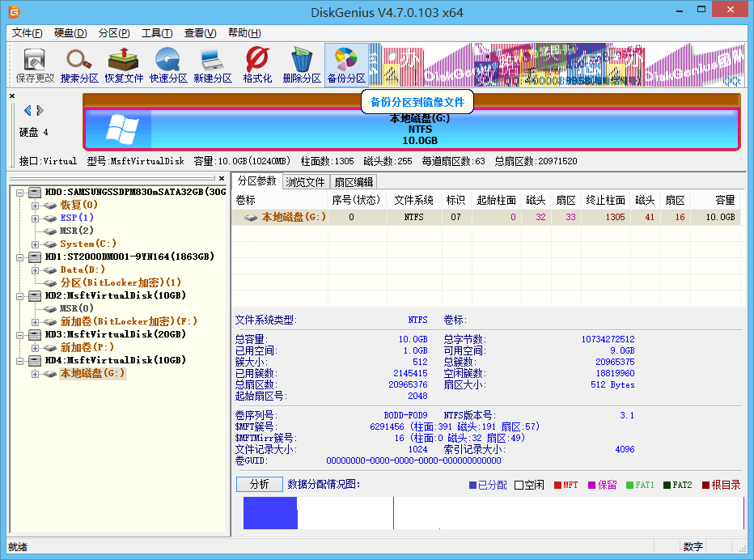
Task: Click the drive icon in the G: table row
Action: pos(251,218)
